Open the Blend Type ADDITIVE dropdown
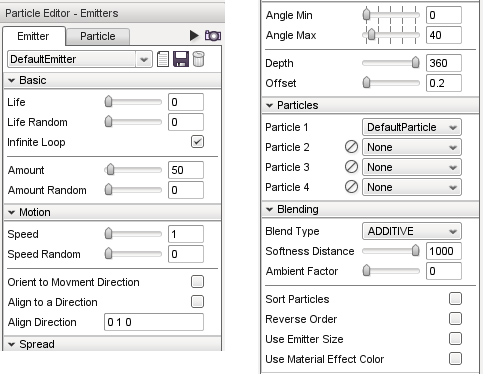This screenshot has width=499, height=381. click(412, 231)
